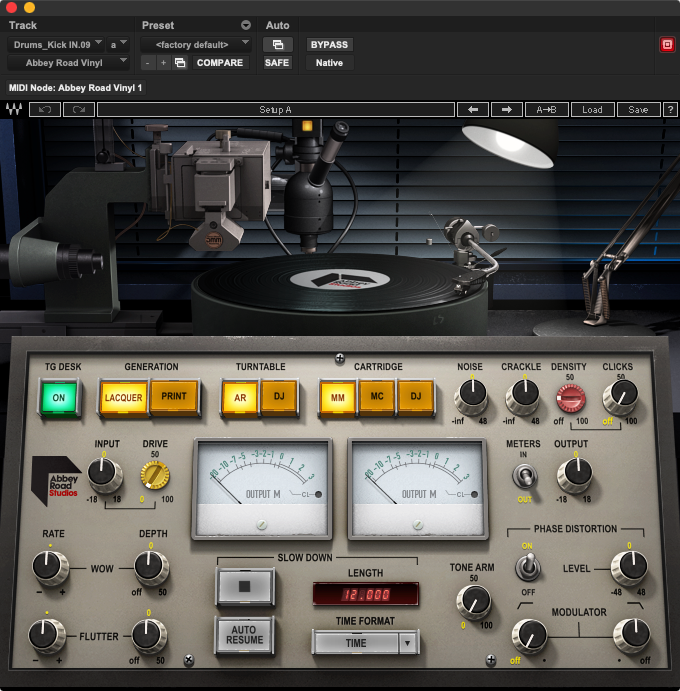Click the AUTO RESUME button

[245, 635]
